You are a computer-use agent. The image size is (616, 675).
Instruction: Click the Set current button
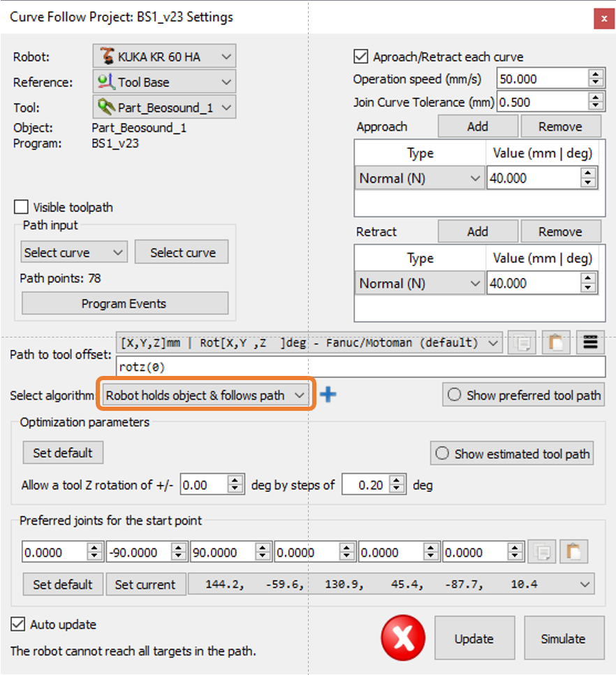[x=145, y=584]
